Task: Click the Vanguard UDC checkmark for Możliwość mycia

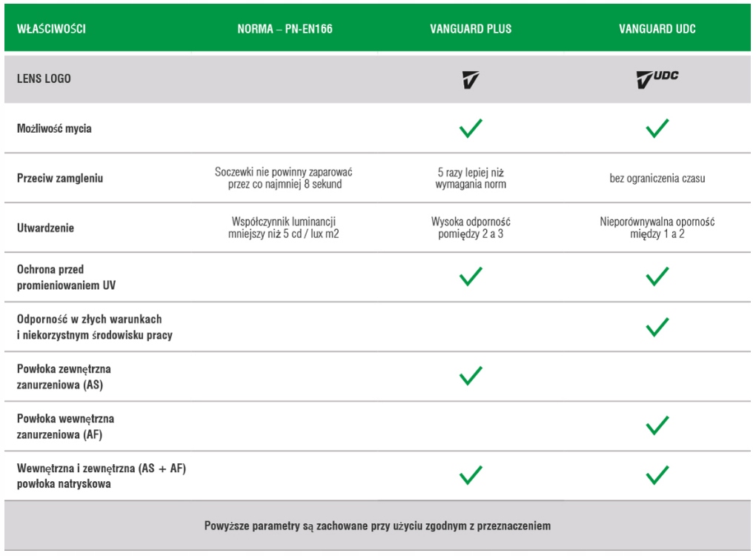Action: pos(657,128)
